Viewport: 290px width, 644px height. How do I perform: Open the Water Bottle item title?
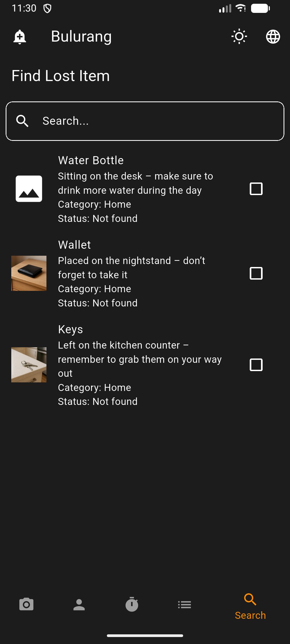[x=91, y=160]
